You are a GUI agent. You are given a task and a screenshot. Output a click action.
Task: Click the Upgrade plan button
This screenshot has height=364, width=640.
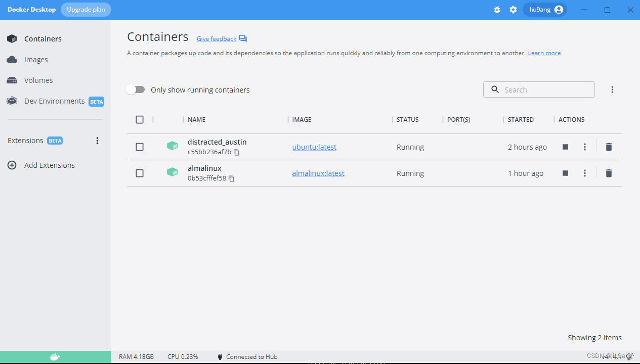point(86,10)
